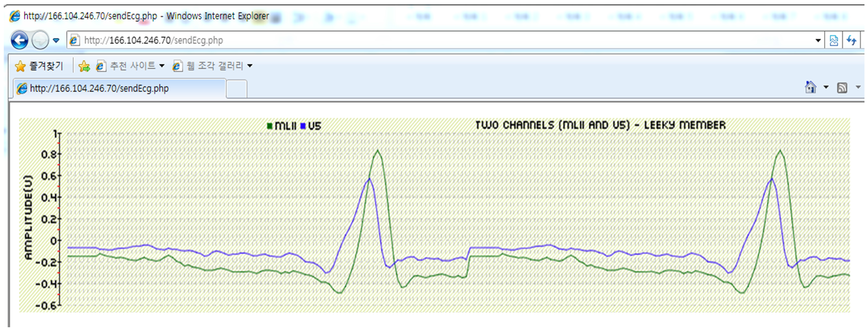Click the page icon in address bar
Viewport: 868px width, 331px height.
click(74, 41)
